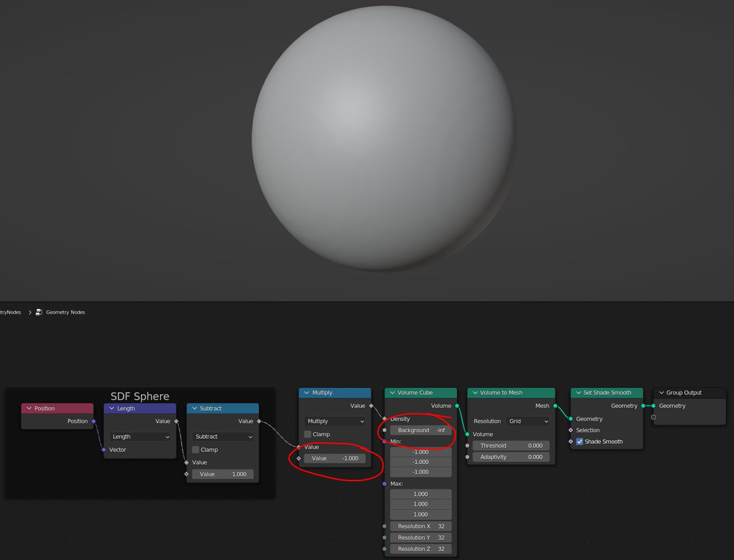Screen dimensions: 734x560
Task: Click the Selection input socket
Action: pos(571,430)
